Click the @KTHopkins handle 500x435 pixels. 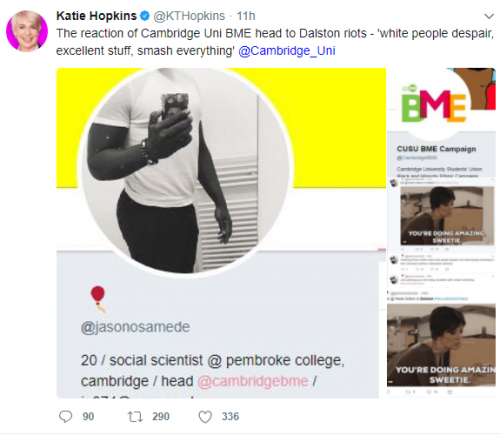click(189, 16)
